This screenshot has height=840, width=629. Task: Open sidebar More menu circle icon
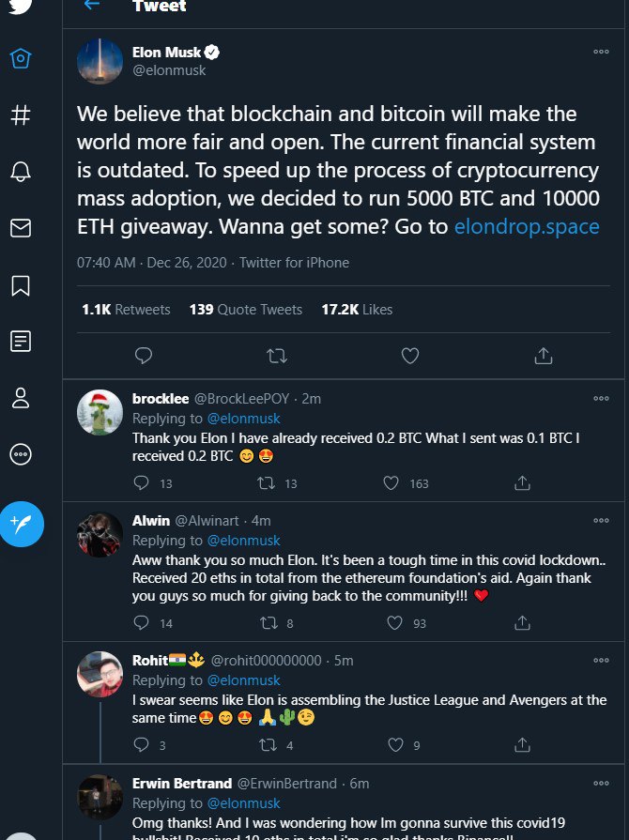tap(21, 454)
